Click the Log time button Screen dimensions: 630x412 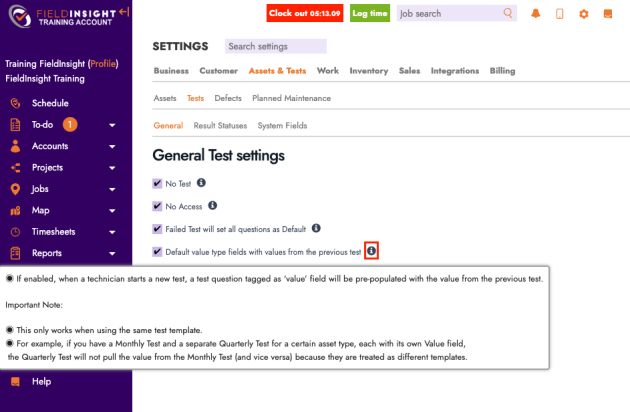[x=370, y=13]
